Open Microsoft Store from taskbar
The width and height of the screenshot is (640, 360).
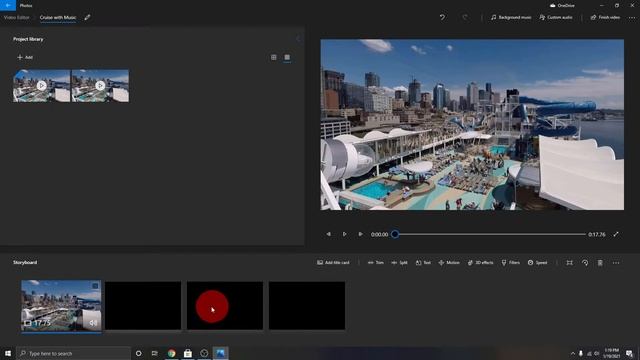(x=188, y=353)
